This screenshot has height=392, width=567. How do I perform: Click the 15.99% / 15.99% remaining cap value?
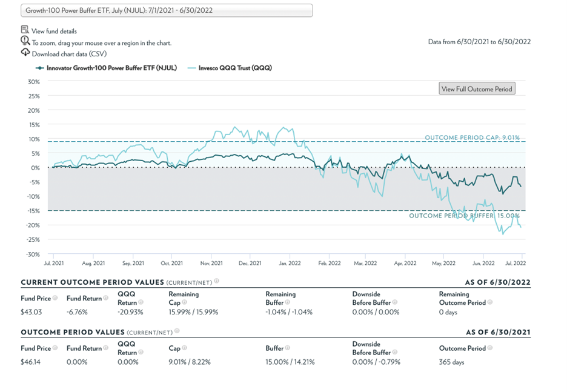point(193,312)
